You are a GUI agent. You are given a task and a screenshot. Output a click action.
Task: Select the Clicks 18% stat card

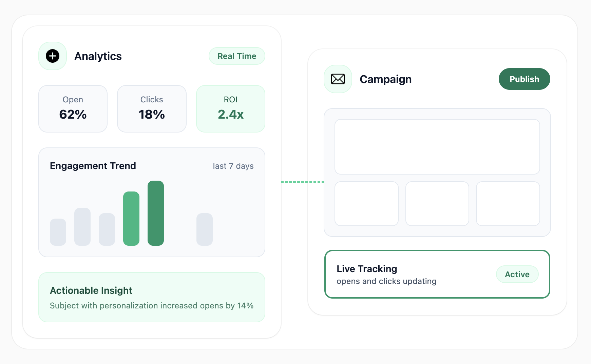coord(152,109)
